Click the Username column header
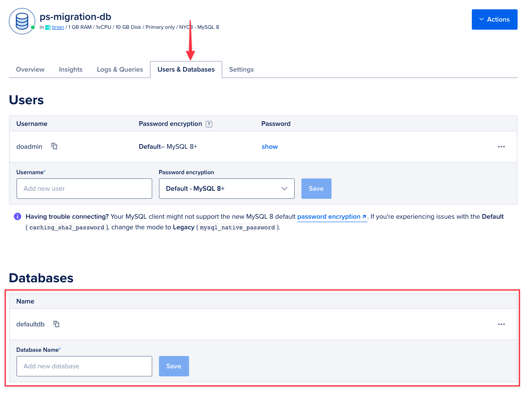532x398 pixels. tap(32, 124)
